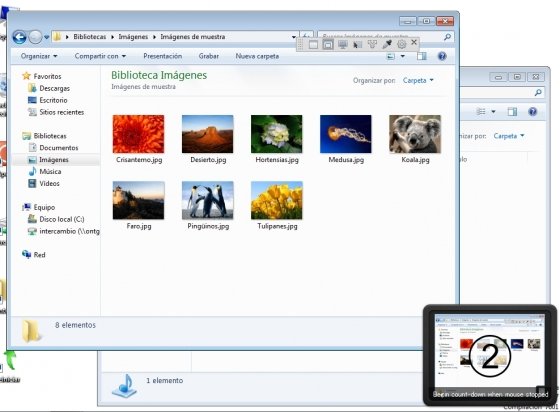
Task: Select Crisantemo.jpg thumbnail
Action: (x=139, y=134)
